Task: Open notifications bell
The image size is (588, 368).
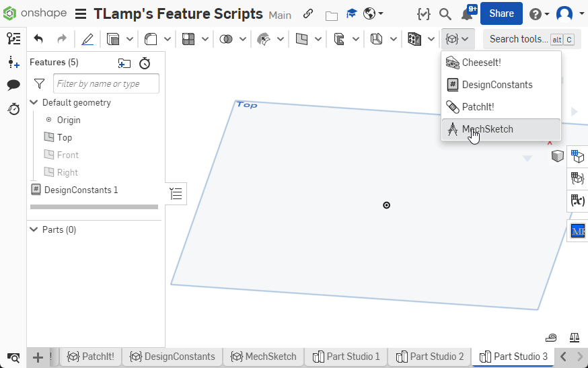Action: click(x=468, y=13)
